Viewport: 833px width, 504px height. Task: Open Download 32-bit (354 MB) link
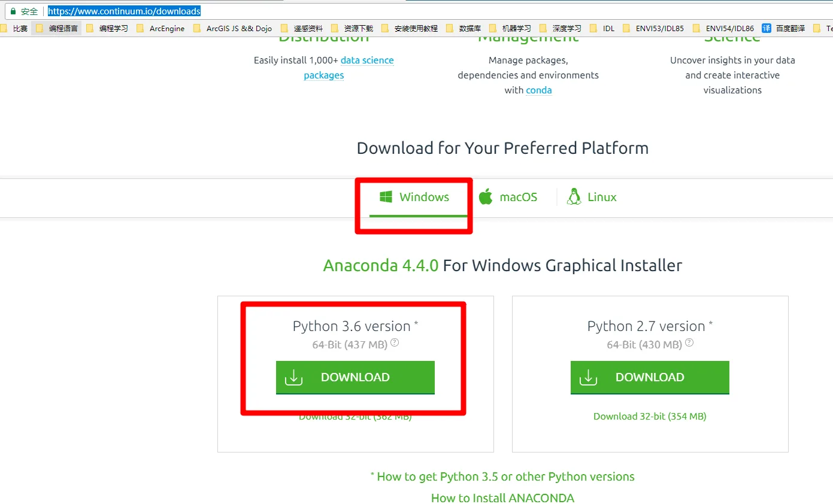point(650,416)
